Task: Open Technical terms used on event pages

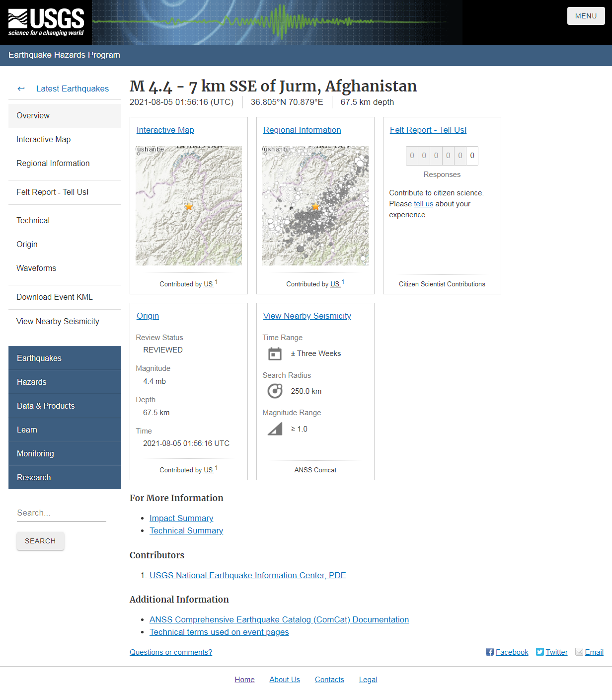Action: point(219,632)
